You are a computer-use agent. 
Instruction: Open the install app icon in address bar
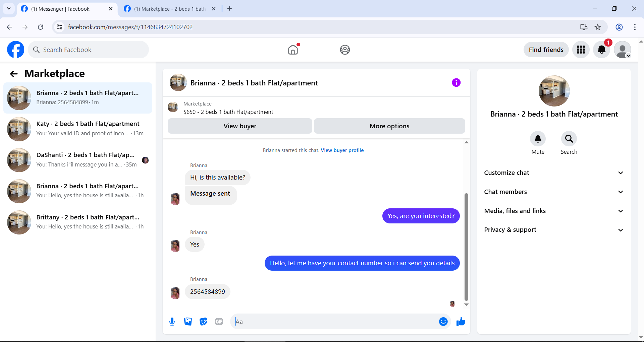pyautogui.click(x=584, y=27)
